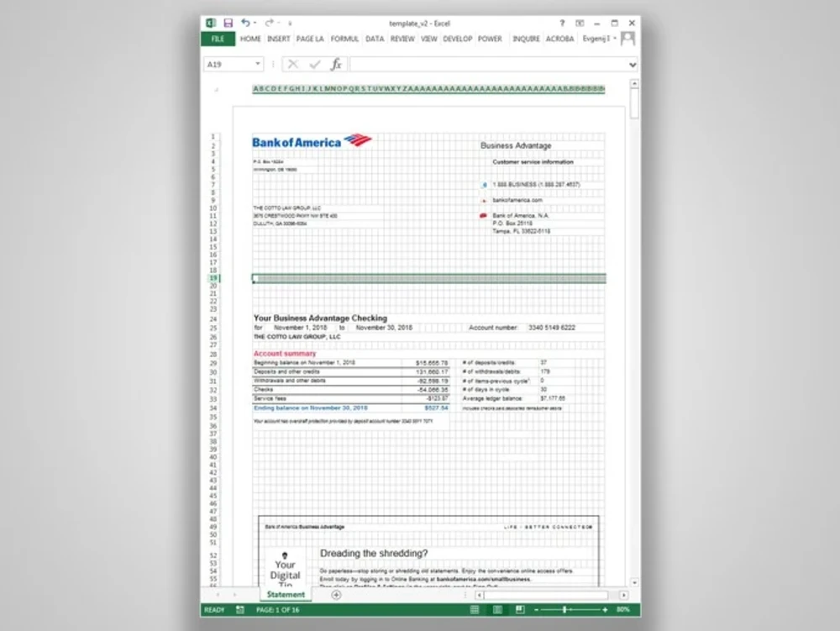Open the Undo history dropdown arrow
Screen dimensions: 840x631
click(255, 23)
